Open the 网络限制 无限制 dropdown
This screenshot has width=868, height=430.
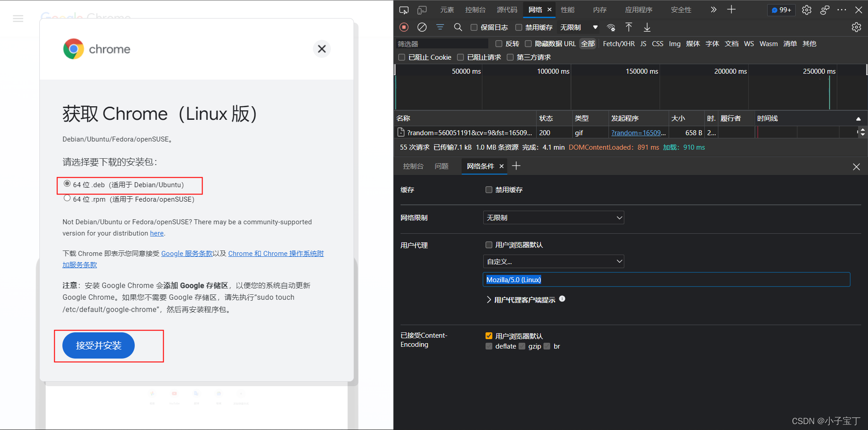[x=554, y=217]
